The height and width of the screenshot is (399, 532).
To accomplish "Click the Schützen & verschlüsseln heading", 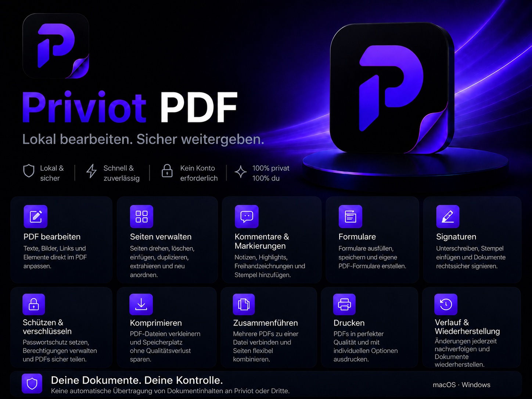I will [x=47, y=327].
